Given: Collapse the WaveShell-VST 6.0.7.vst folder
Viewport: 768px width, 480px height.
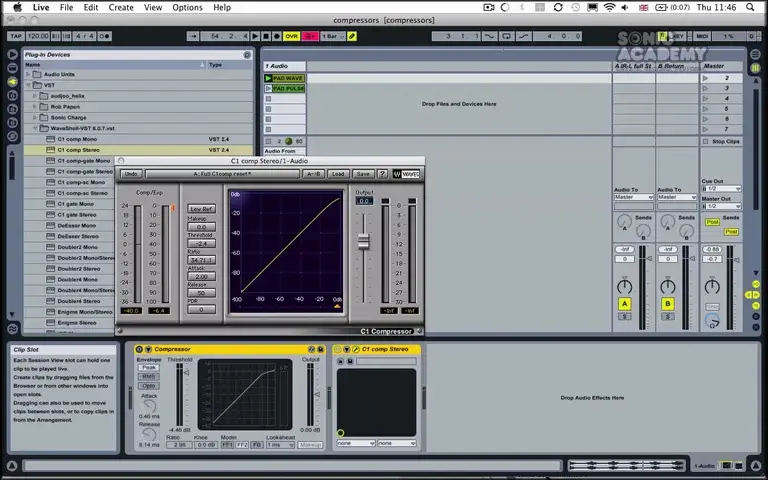Looking at the screenshot, I should 35,128.
